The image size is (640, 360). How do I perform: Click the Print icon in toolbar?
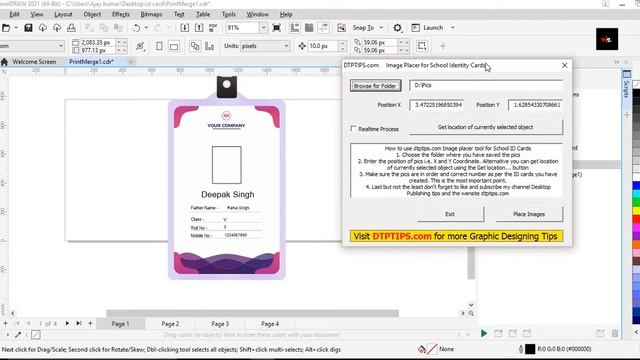pyautogui.click(x=71, y=28)
